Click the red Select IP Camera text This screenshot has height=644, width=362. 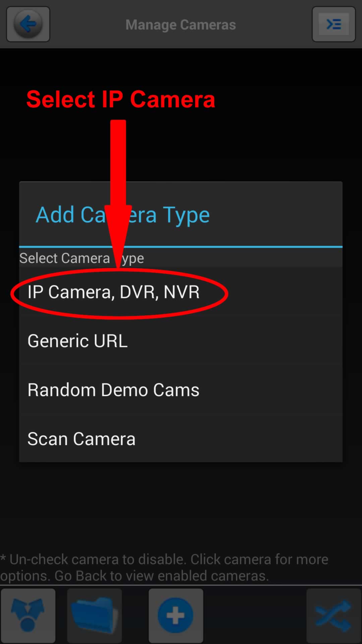121,99
